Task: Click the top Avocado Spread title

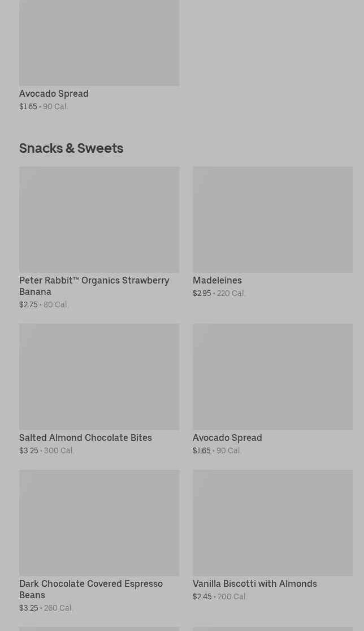Action: pyautogui.click(x=54, y=94)
